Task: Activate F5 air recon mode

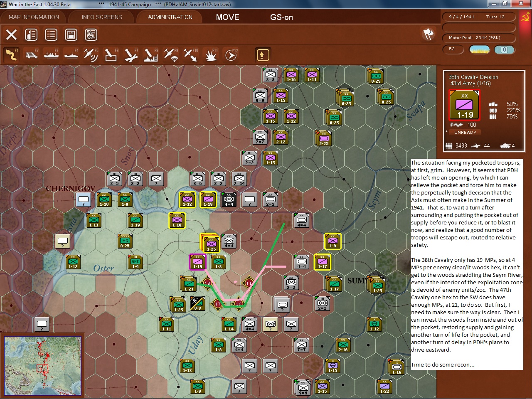Action: (91, 54)
